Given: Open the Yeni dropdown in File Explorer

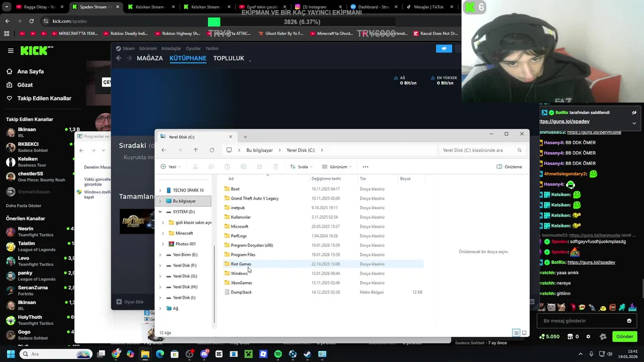Looking at the screenshot, I should [x=171, y=167].
